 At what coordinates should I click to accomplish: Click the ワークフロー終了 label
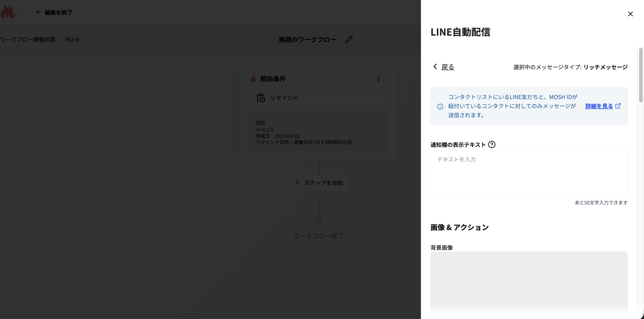tap(318, 236)
